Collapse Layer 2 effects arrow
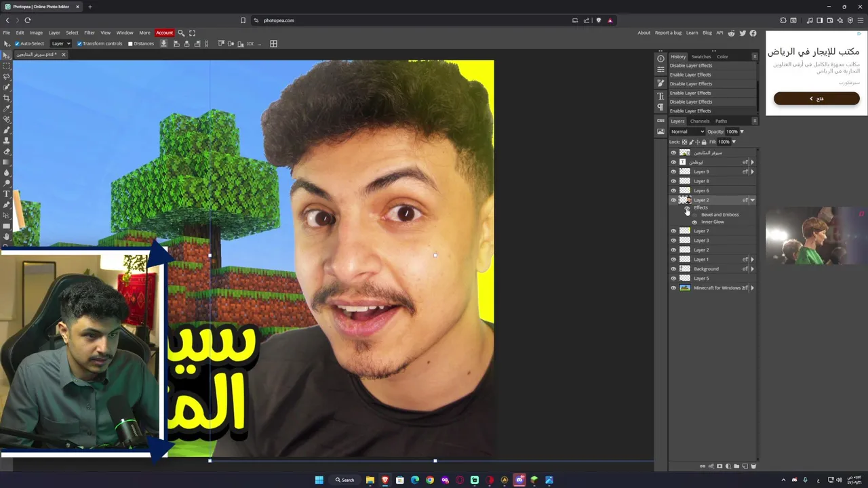This screenshot has height=488, width=868. point(752,200)
